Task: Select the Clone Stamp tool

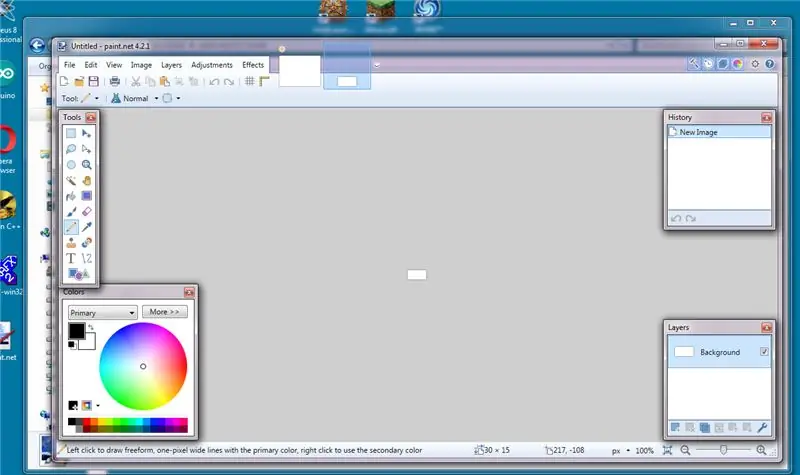Action: click(71, 243)
